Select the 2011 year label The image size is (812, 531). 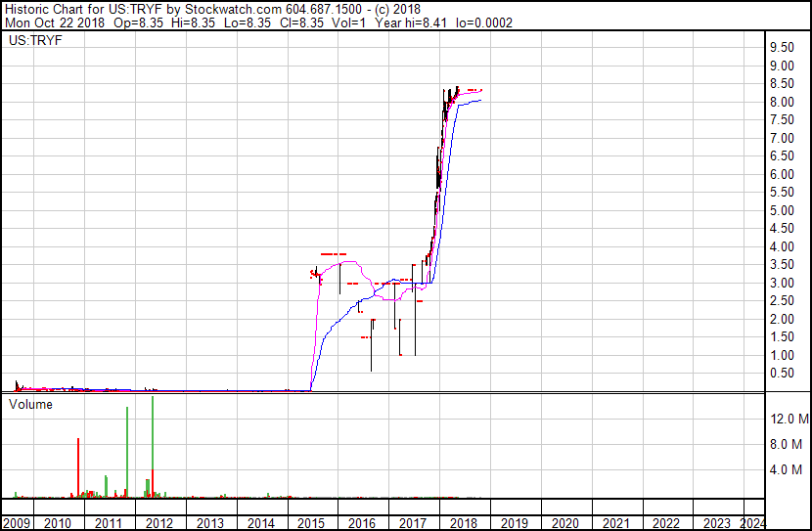pos(109,523)
